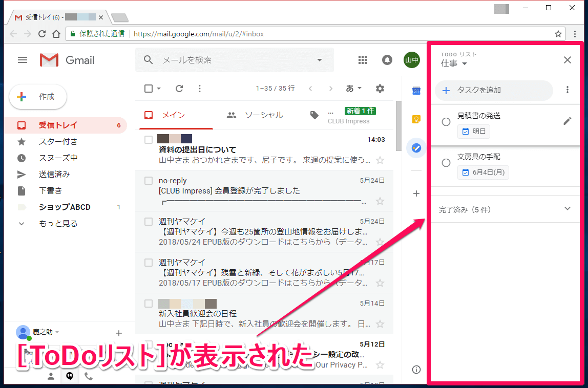Viewport: 588px width, 388px height.
Task: Open the promotions tab with 新着1件
Action: 342,115
